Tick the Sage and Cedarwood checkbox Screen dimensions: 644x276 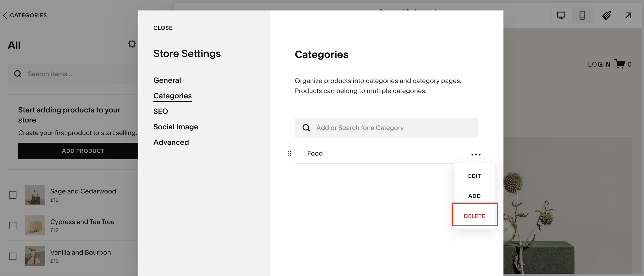tap(13, 195)
